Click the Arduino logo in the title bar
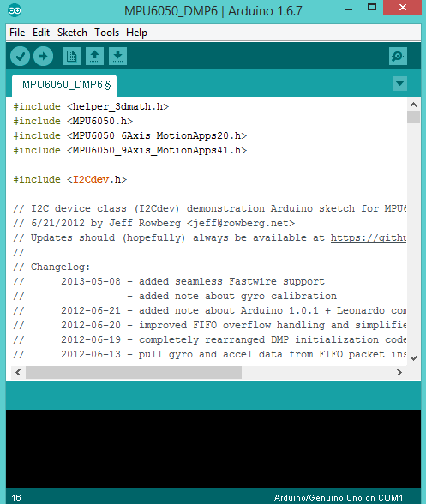Viewport: 426px width, 504px height. (x=15, y=10)
